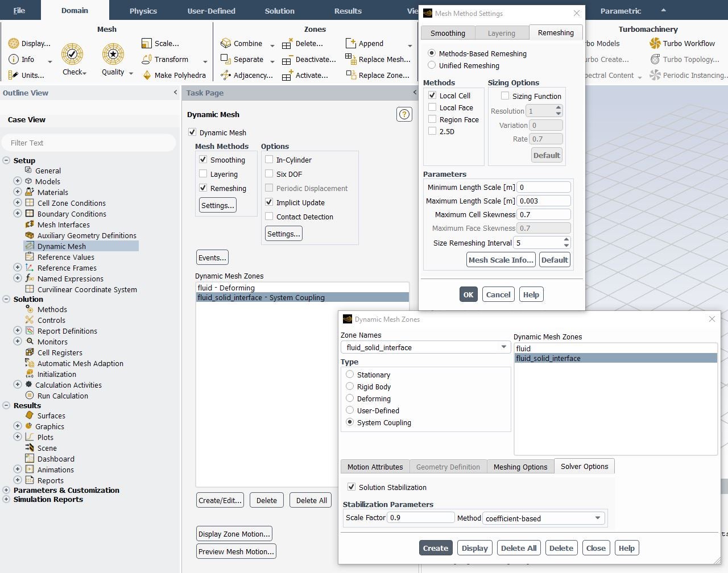Click the Combine zones icon
Image resolution: width=728 pixels, height=573 pixels.
(226, 43)
